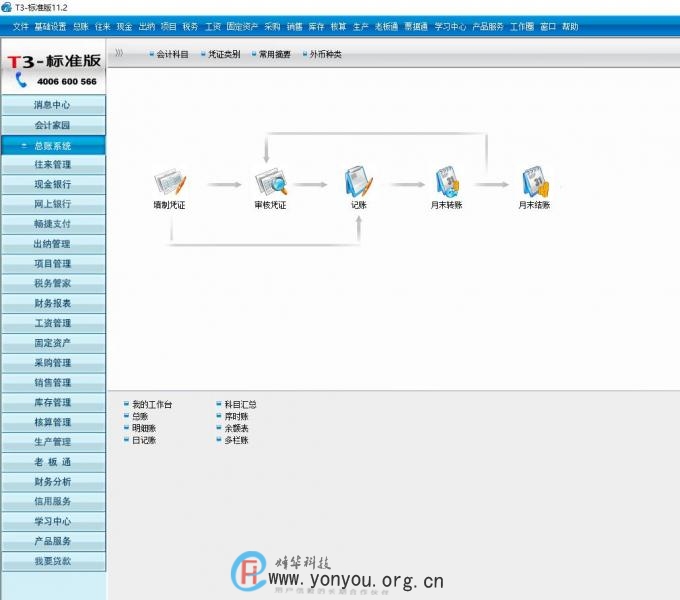The width and height of the screenshot is (680, 600).
Task: Open the 余额表 report link
Action: [236, 428]
